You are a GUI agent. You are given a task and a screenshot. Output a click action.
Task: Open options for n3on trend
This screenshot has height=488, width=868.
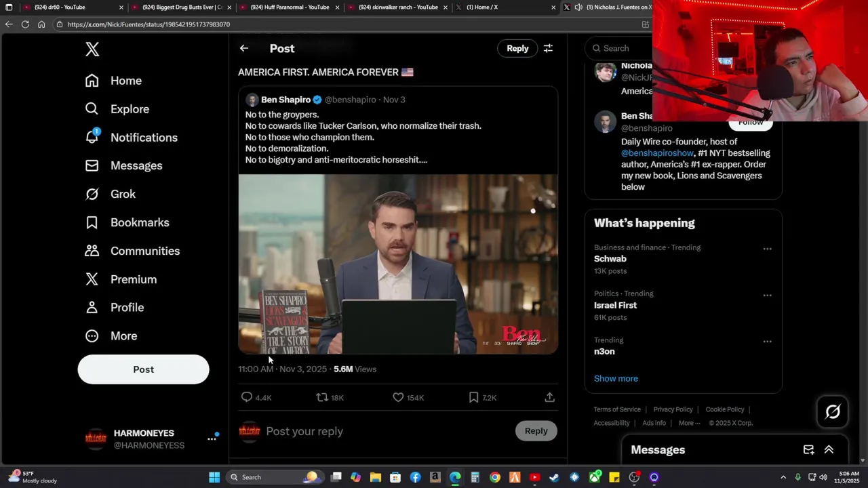coord(767,342)
